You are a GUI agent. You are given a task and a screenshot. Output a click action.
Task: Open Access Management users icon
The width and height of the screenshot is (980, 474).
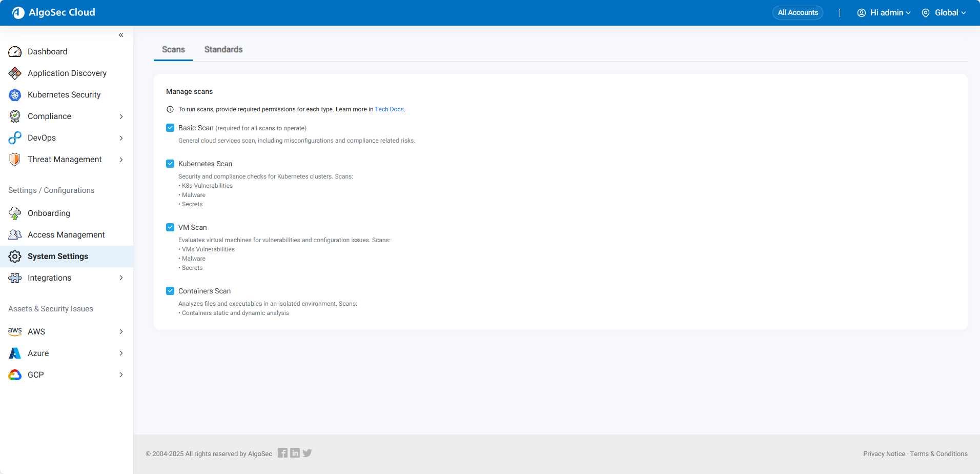(15, 235)
